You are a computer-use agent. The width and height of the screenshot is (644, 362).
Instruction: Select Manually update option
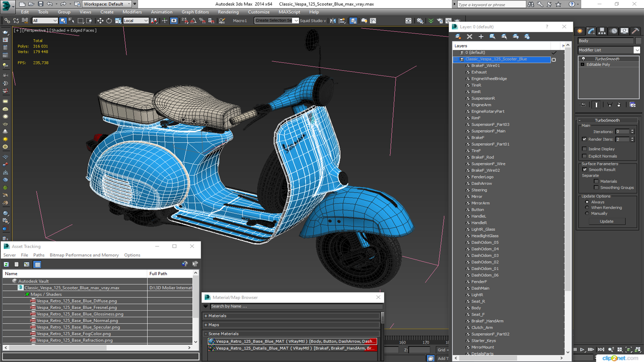(x=587, y=214)
